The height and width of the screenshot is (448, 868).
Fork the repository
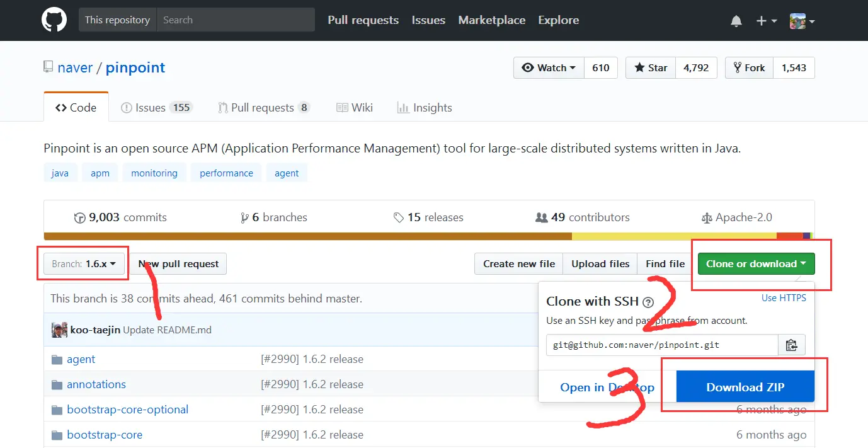coord(749,67)
